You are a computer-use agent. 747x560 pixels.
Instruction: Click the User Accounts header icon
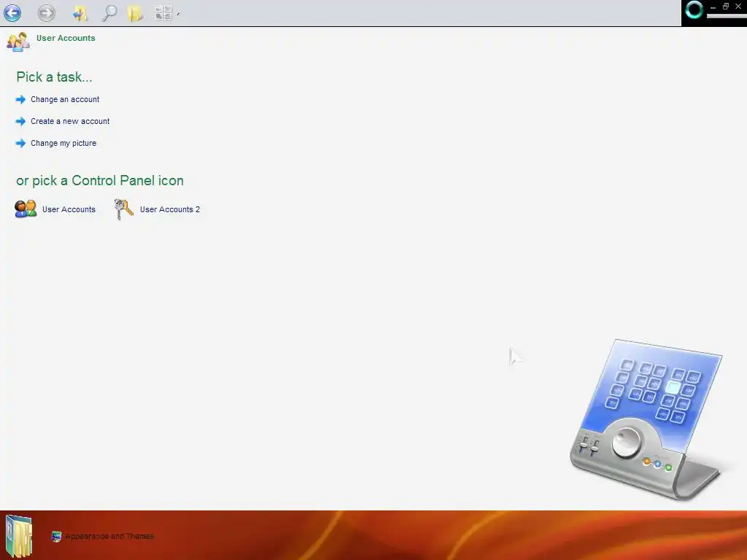(x=18, y=42)
